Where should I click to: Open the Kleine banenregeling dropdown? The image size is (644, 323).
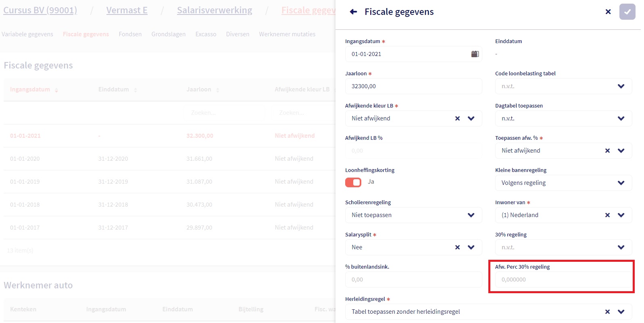621,183
